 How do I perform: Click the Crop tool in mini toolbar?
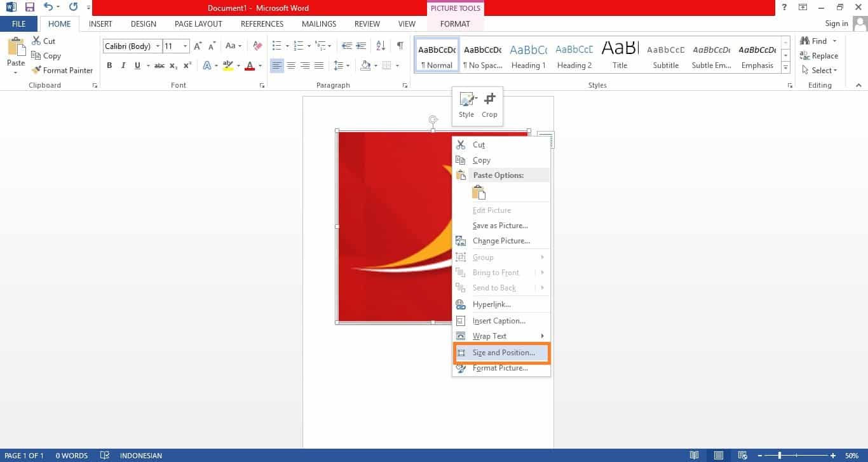click(489, 105)
